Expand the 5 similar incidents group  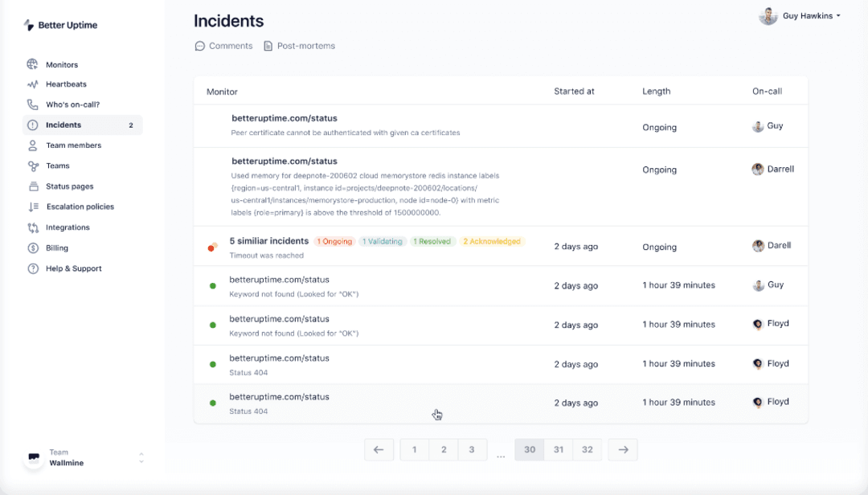tap(268, 240)
